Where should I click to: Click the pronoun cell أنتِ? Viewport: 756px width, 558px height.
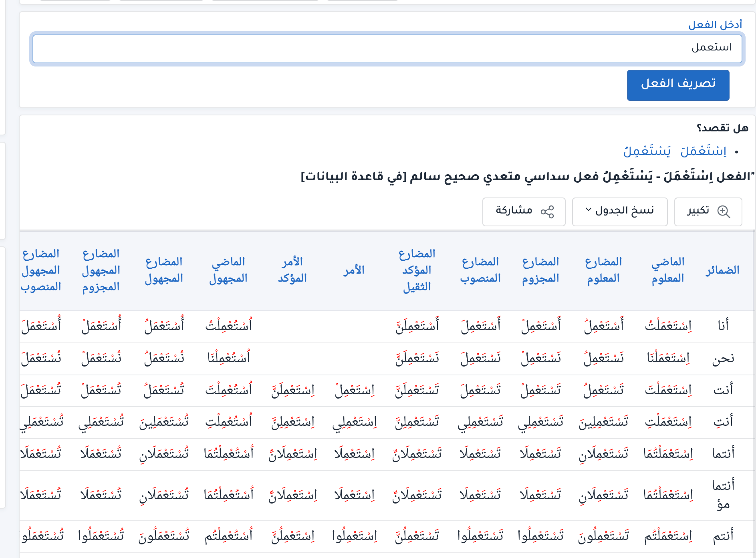[723, 421]
